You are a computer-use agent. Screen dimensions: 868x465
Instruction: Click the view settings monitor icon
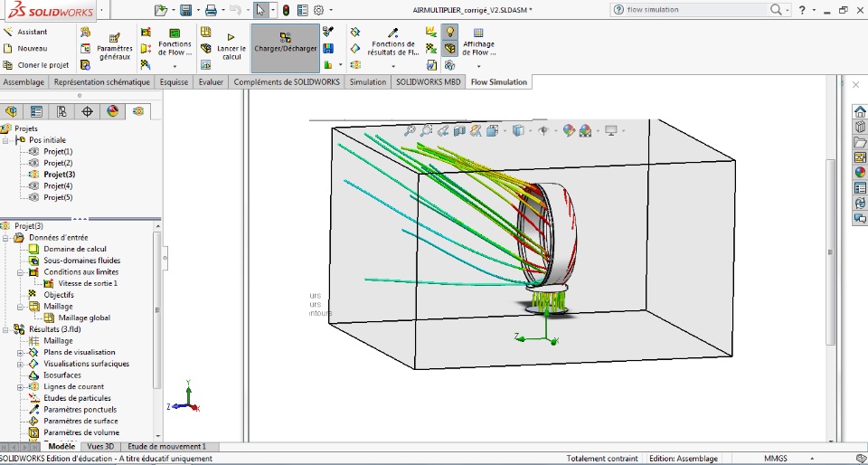coord(611,130)
